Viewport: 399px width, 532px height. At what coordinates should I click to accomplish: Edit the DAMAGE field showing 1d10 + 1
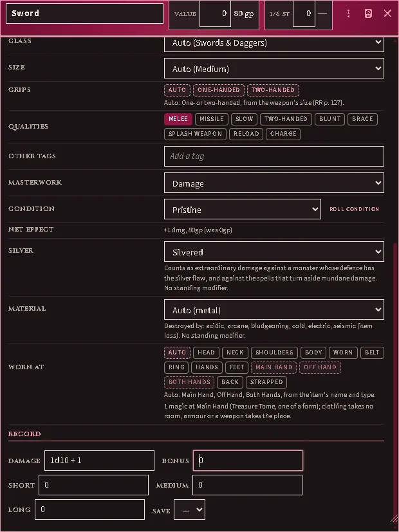coord(99,461)
